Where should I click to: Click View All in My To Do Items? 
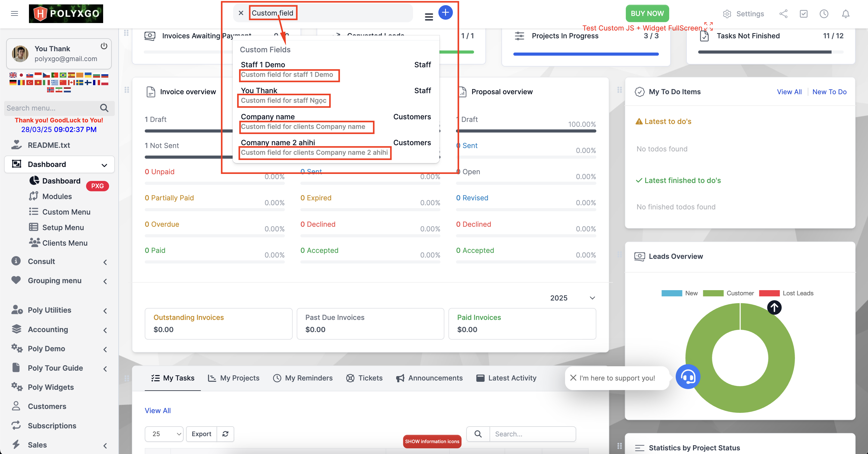point(789,91)
